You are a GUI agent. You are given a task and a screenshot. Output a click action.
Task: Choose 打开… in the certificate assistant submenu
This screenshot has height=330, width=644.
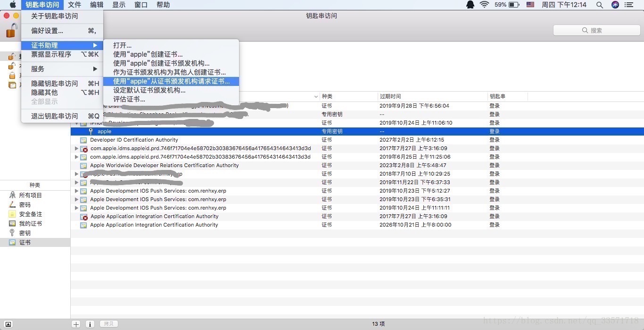coord(171,45)
